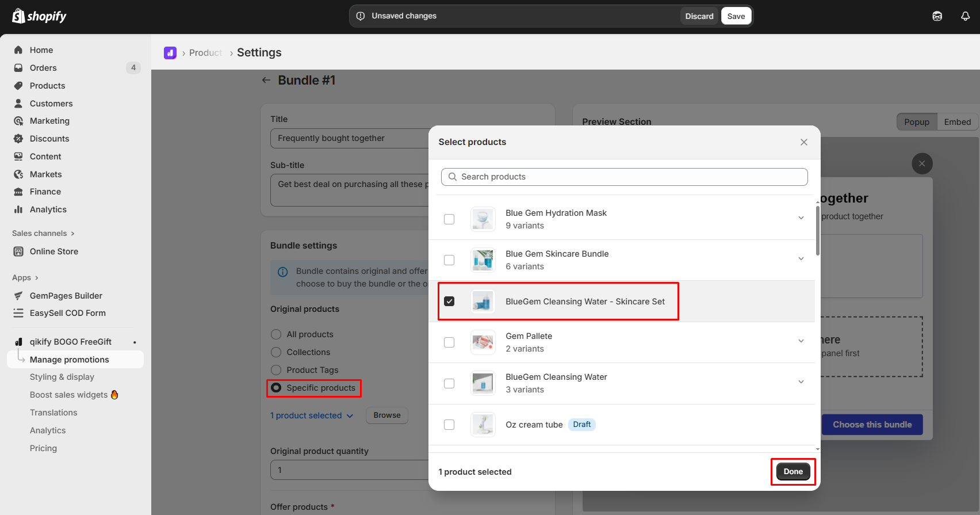Click the Orders inbox icon in sidebar

pos(18,68)
